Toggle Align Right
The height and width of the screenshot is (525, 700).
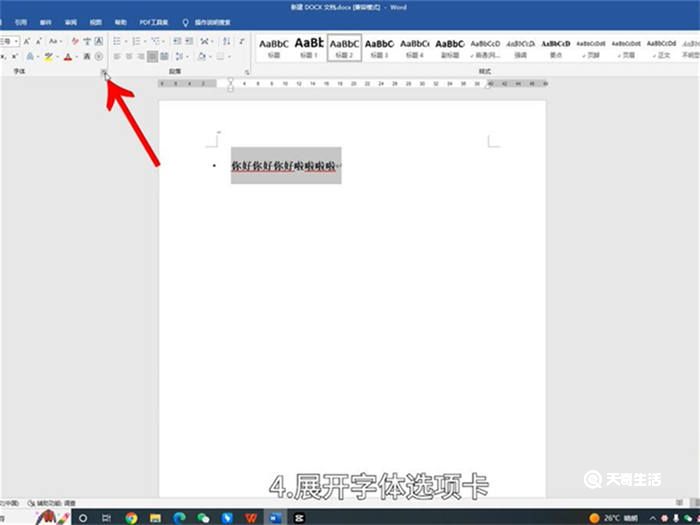coord(141,57)
